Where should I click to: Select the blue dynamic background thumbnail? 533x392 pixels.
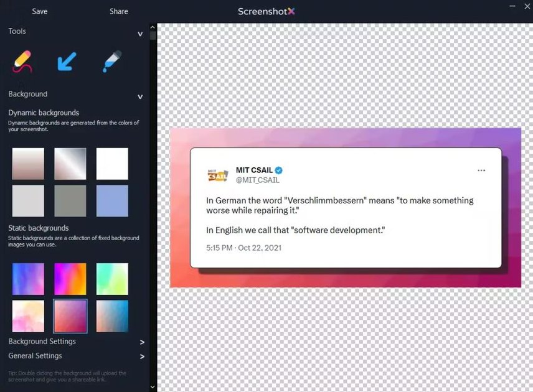tap(112, 200)
